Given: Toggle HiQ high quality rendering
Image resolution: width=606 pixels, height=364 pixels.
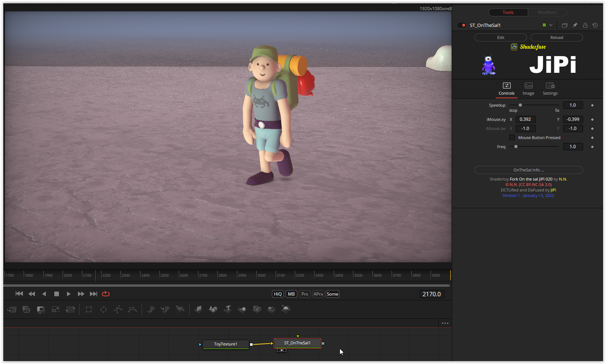Looking at the screenshot, I should tap(278, 294).
